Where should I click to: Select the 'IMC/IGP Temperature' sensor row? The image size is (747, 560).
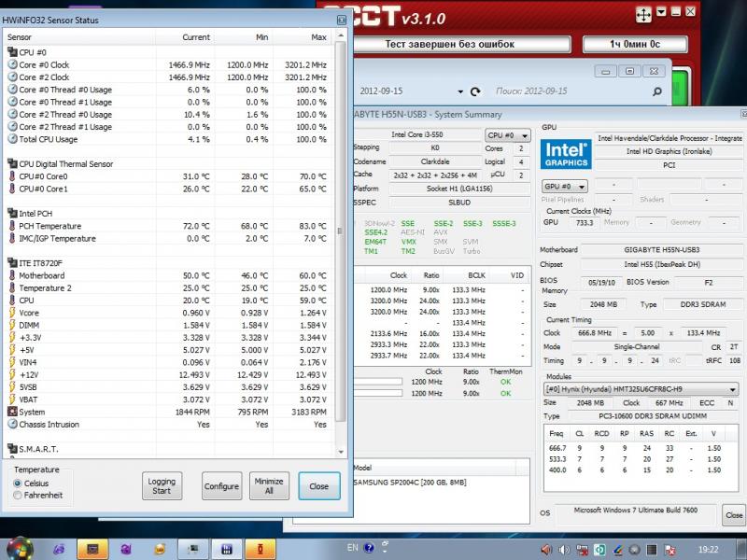167,238
